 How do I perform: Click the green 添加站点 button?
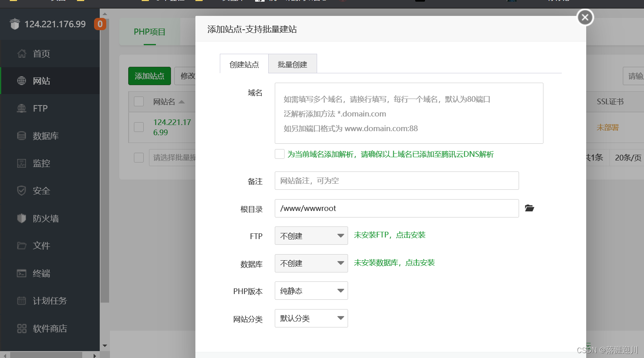(x=149, y=76)
